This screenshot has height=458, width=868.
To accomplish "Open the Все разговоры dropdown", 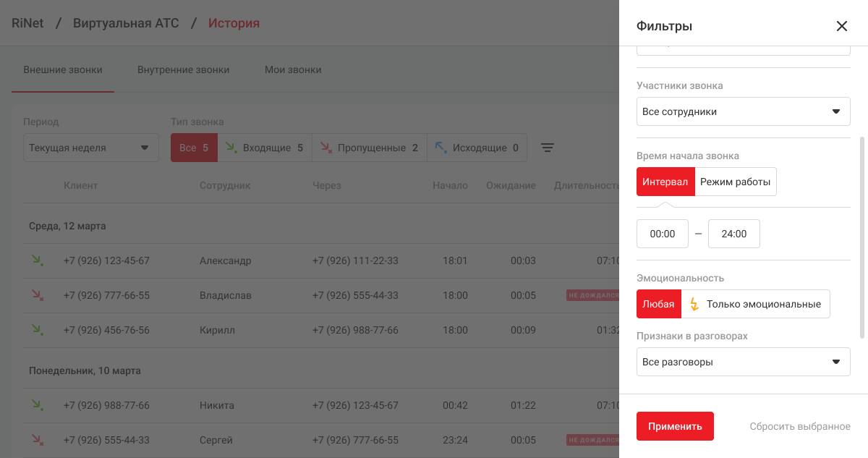I will (x=744, y=362).
